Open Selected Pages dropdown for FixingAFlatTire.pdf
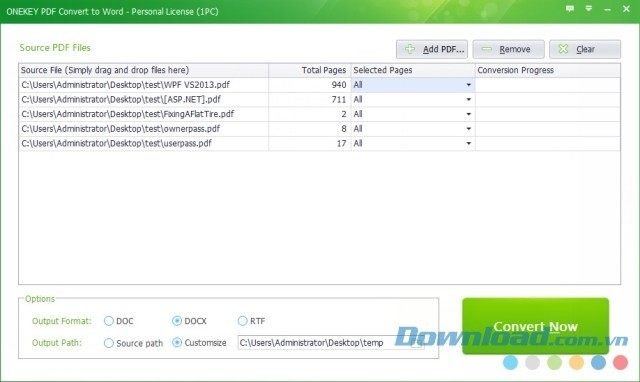The height and width of the screenshot is (382, 640). tap(469, 114)
